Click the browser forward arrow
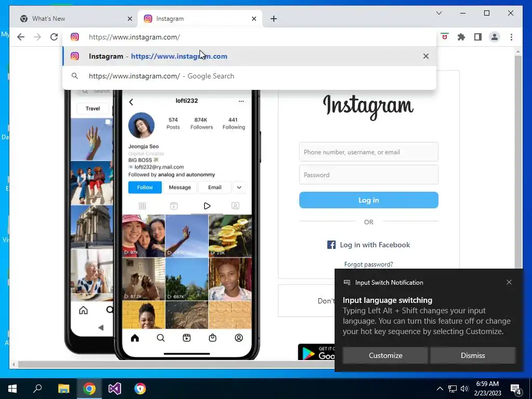Image resolution: width=532 pixels, height=399 pixels. point(37,37)
